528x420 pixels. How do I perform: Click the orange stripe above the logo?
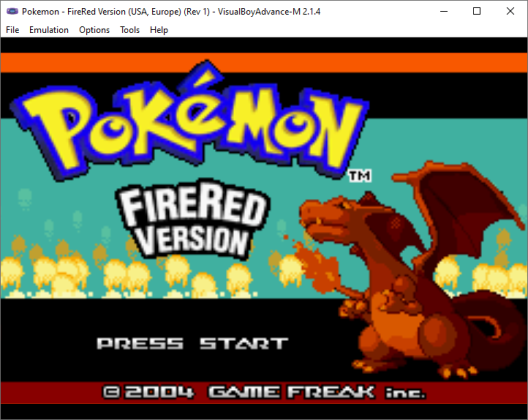click(264, 62)
